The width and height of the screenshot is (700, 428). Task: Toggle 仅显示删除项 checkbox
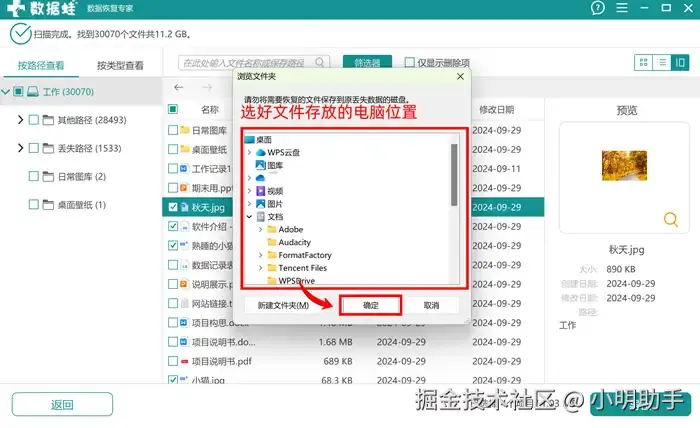coord(409,62)
